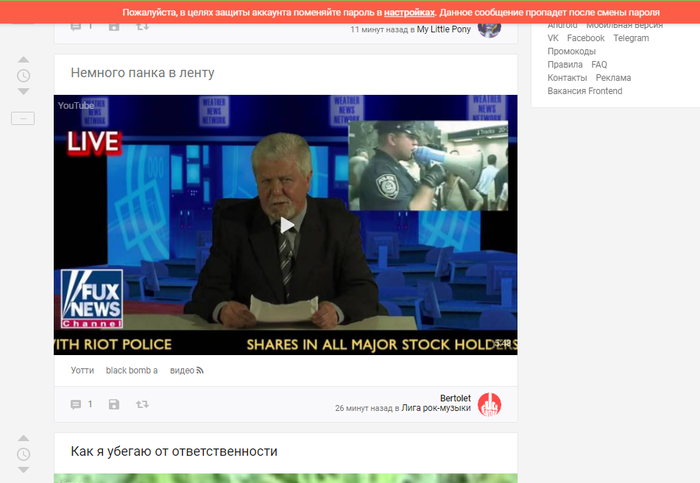Click the RSS icon next to the 'видео' tag
Viewport: 700px width, 483px height.
pyautogui.click(x=200, y=371)
